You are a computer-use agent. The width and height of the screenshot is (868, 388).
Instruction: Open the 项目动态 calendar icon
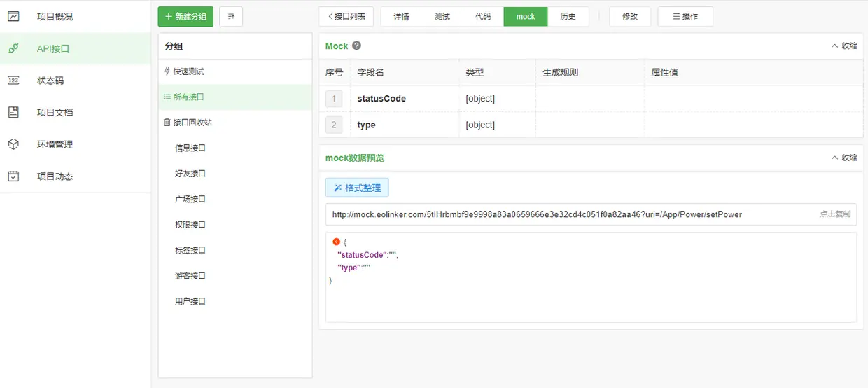(13, 176)
